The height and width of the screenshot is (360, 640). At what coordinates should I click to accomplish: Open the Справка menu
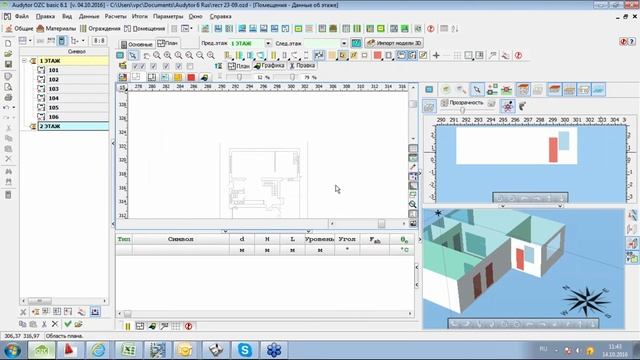[x=220, y=16]
